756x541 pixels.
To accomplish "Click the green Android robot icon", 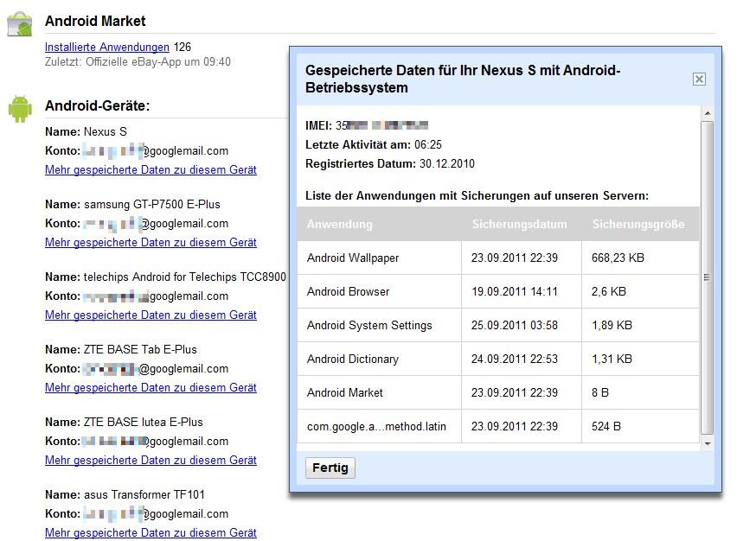I will pos(20,108).
